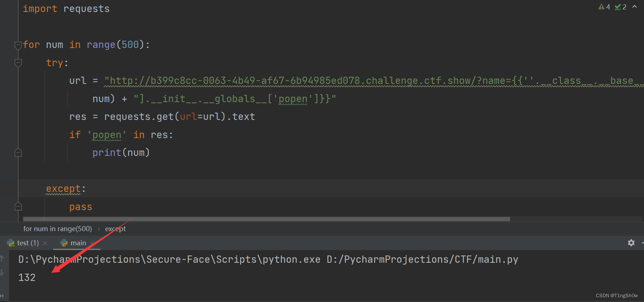Click the __globals__['popen'] string fragment
644x302 pixels.
[235, 99]
